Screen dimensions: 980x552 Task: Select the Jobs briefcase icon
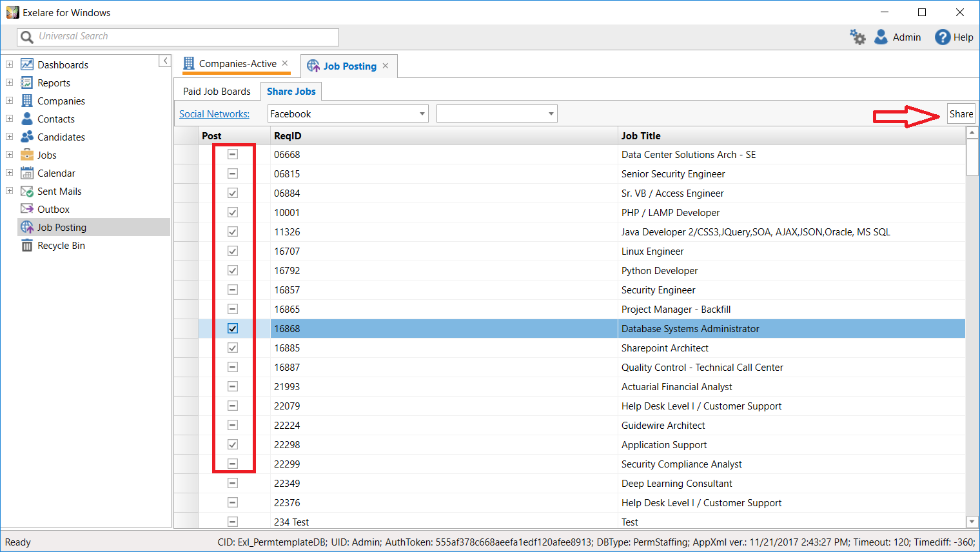pos(27,155)
